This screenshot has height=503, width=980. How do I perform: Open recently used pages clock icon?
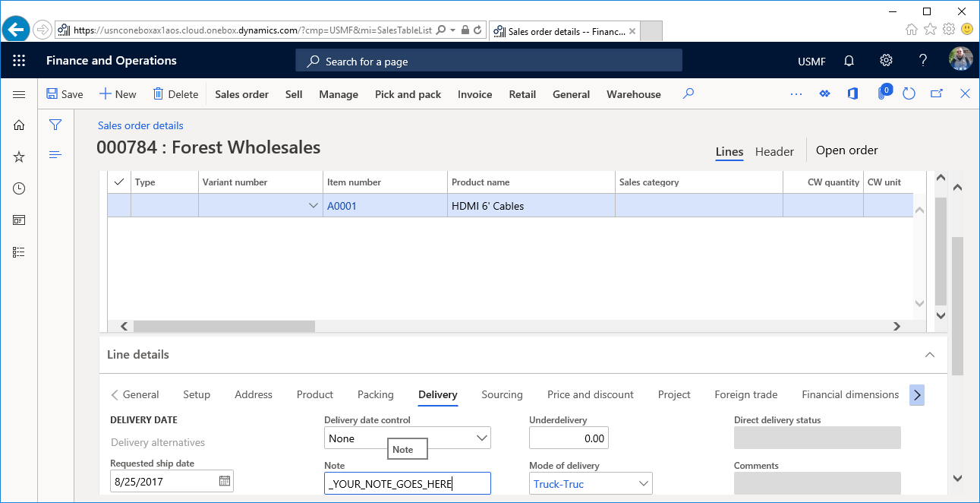click(18, 188)
